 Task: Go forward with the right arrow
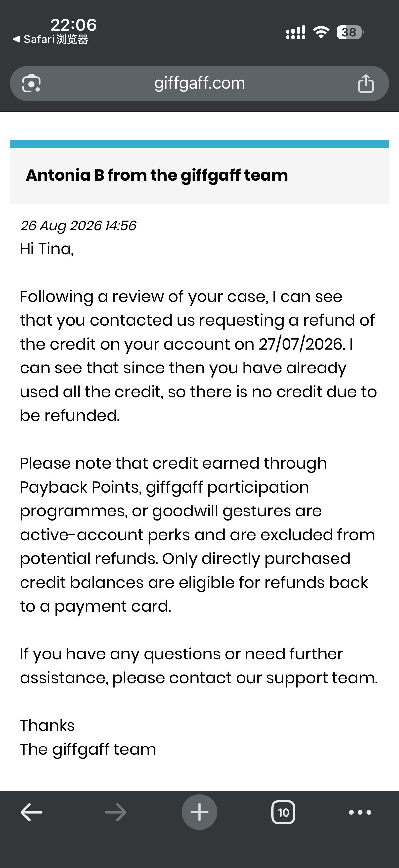click(x=115, y=812)
